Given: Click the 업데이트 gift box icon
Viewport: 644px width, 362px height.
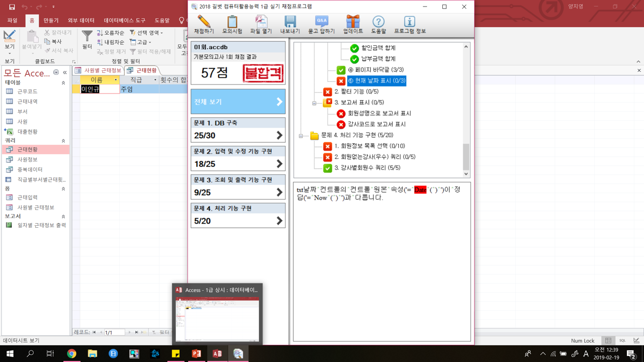Looking at the screenshot, I should pos(353,24).
